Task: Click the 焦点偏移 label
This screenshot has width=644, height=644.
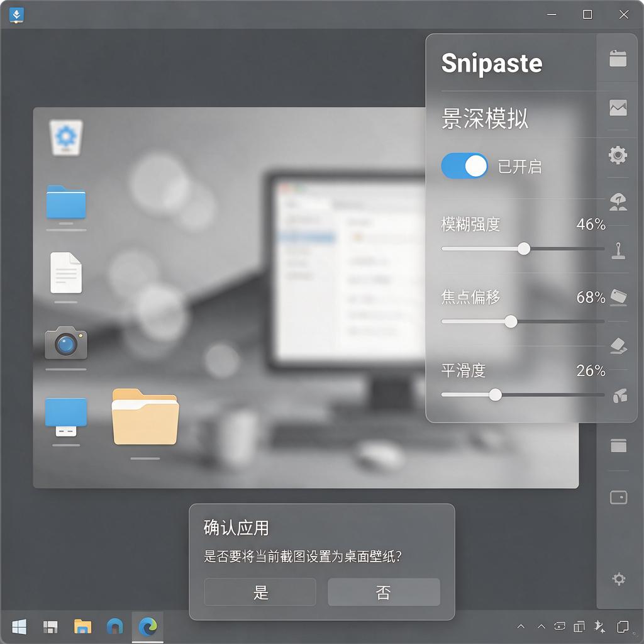Action: [470, 297]
